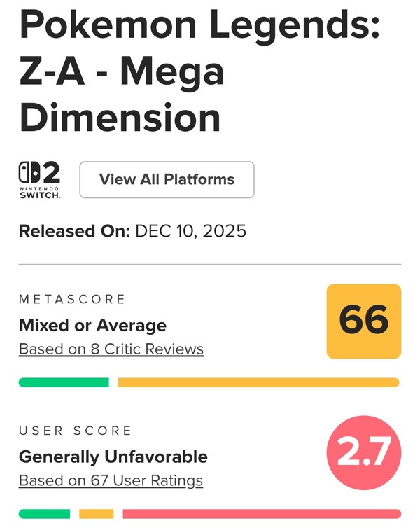Click the Pokemon Legends: Z-A game title

click(x=199, y=27)
